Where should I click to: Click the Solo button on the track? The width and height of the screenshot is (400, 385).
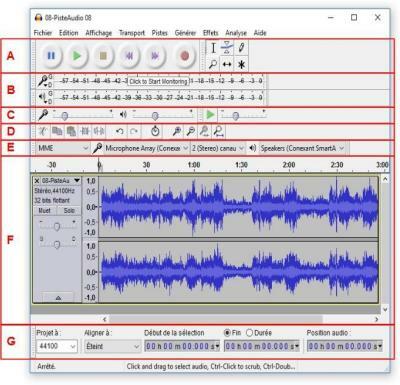69,211
